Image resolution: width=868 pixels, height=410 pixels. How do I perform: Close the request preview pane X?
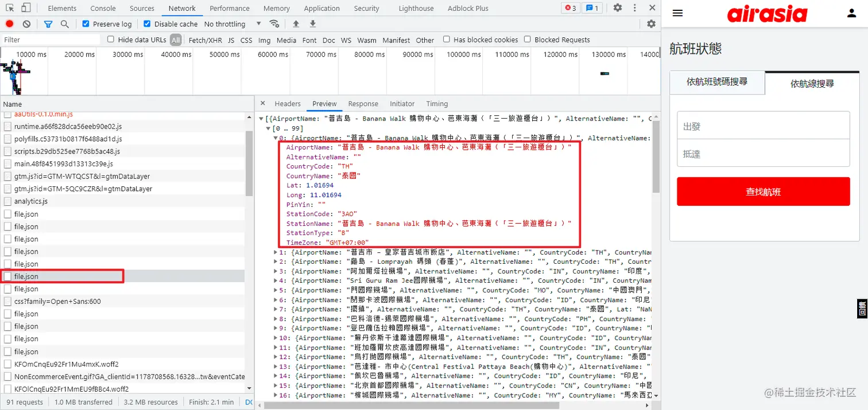point(262,103)
